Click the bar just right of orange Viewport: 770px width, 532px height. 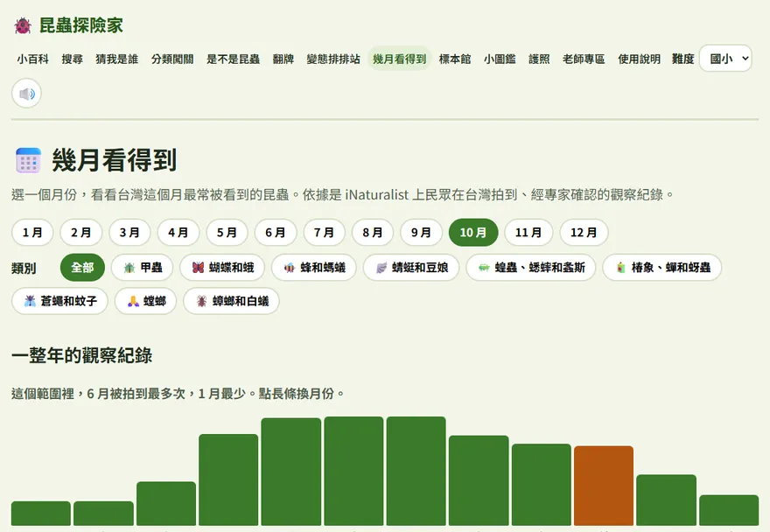667,500
